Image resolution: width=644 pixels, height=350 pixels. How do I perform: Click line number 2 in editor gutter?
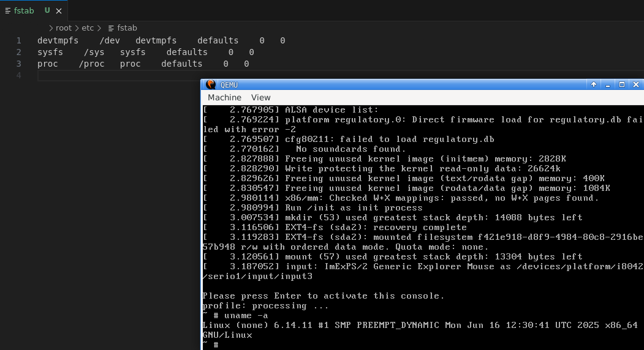[19, 52]
